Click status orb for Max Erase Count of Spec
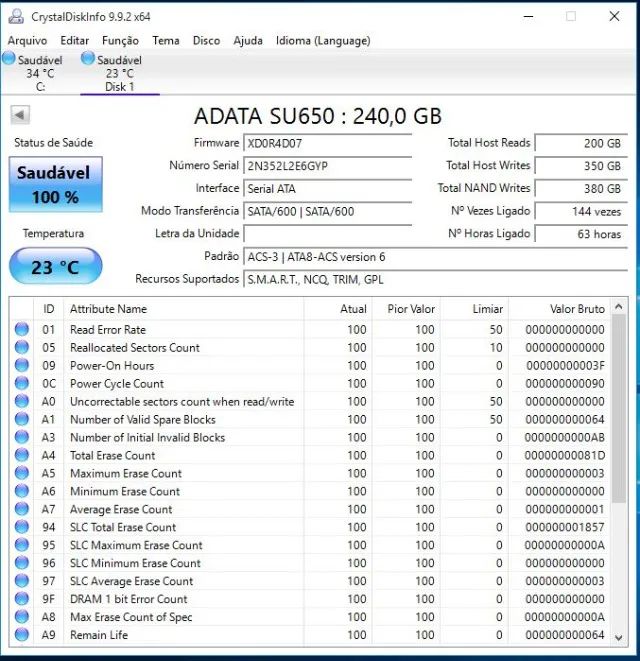640x661 pixels. click(x=22, y=617)
